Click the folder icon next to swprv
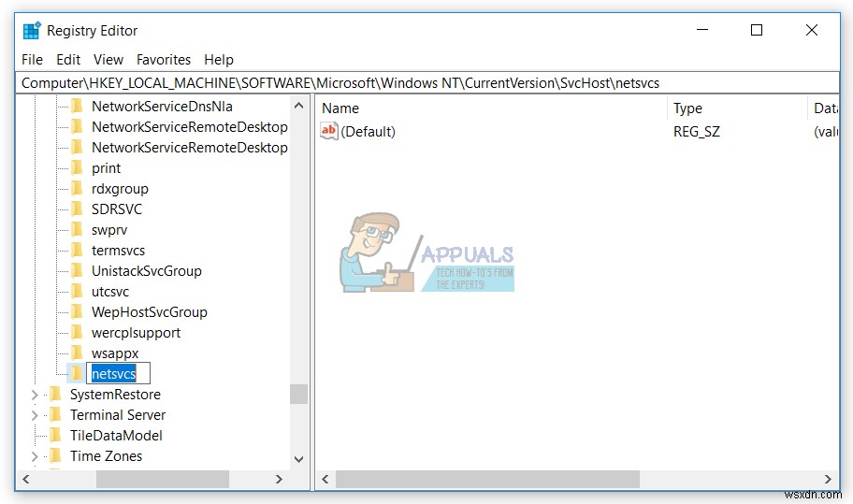The image size is (853, 504). point(77,230)
